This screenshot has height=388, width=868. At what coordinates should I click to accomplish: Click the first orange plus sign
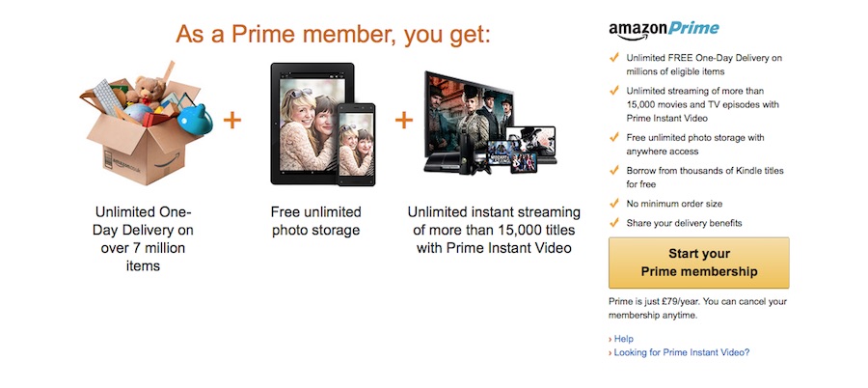click(232, 121)
